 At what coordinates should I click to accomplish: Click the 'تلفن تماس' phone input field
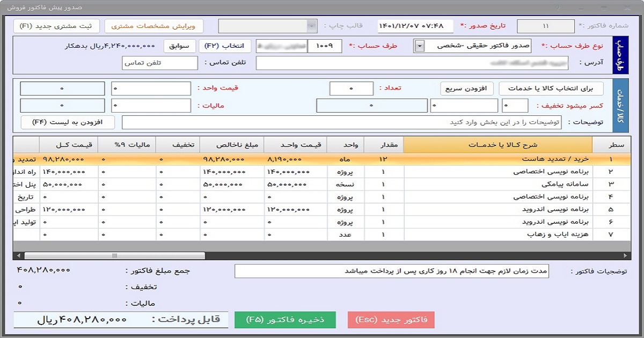point(160,63)
